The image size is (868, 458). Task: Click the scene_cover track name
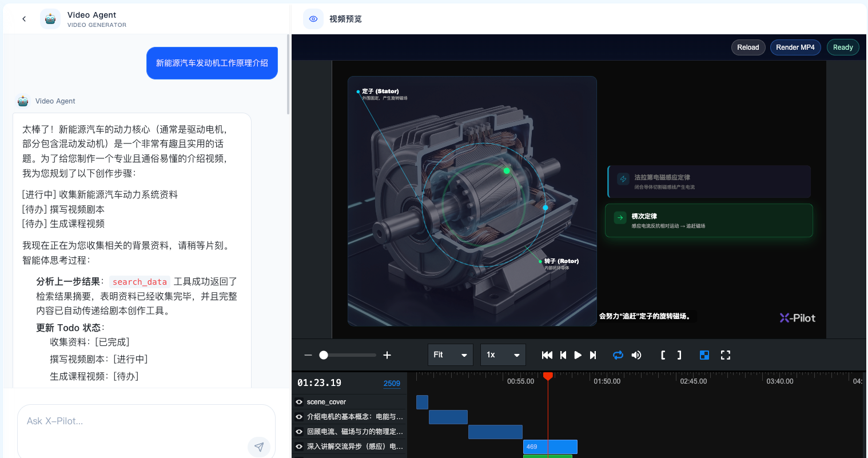(x=327, y=402)
